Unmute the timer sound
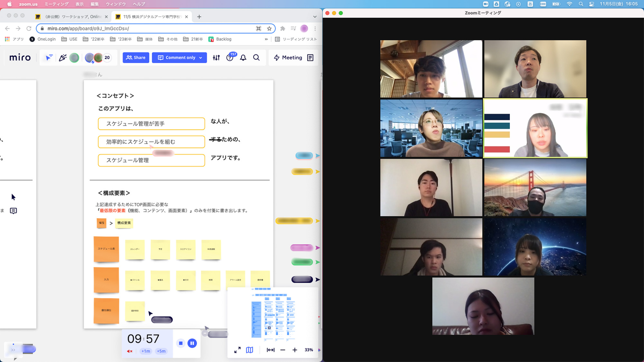Screen dimensions: 644x362 pos(130,351)
